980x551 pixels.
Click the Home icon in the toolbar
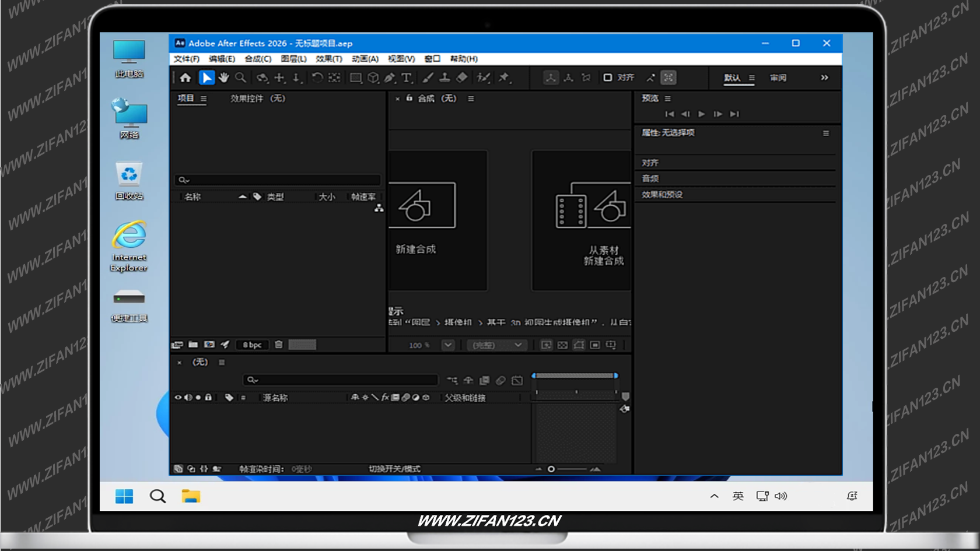pos(185,78)
